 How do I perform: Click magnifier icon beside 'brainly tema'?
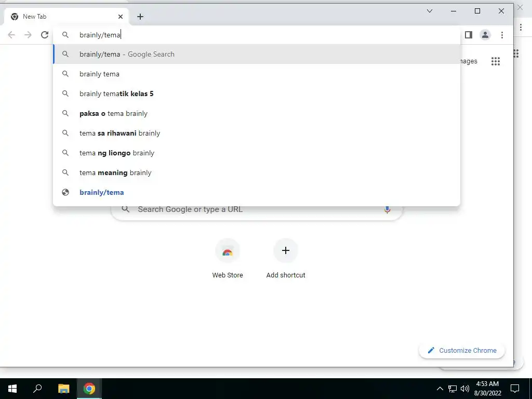coord(65,74)
